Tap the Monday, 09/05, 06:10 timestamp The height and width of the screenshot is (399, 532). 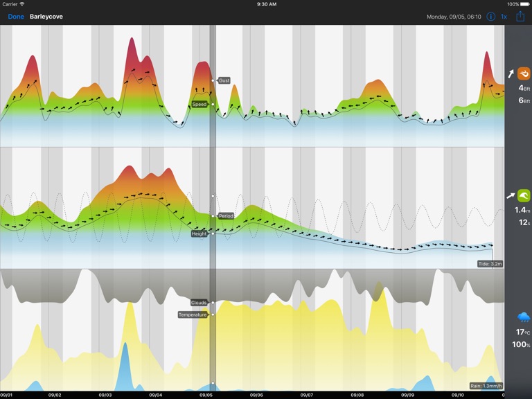pos(454,17)
